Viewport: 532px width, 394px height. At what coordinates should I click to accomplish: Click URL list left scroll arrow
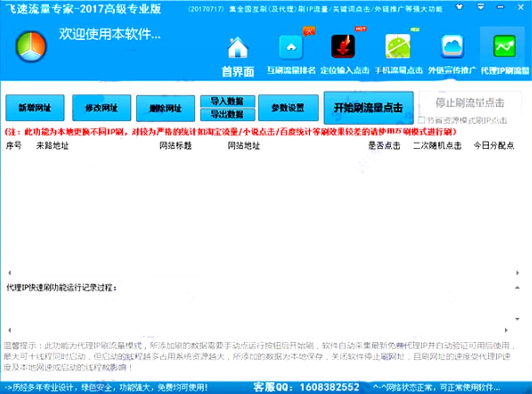pos(10,272)
